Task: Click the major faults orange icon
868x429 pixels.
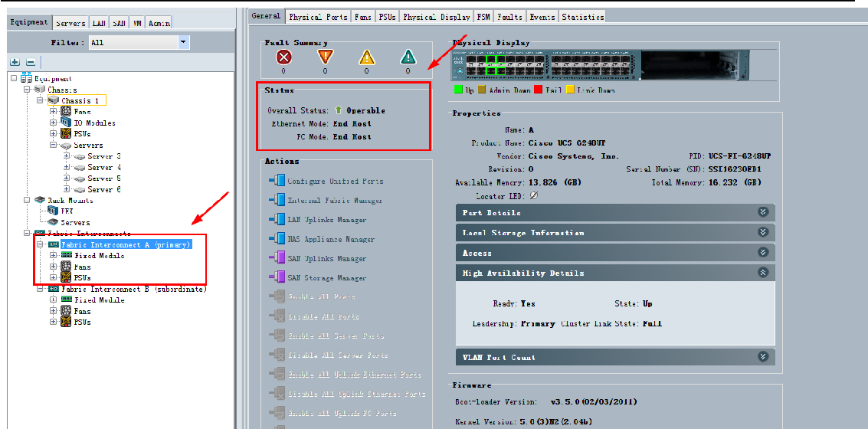Action: click(325, 57)
